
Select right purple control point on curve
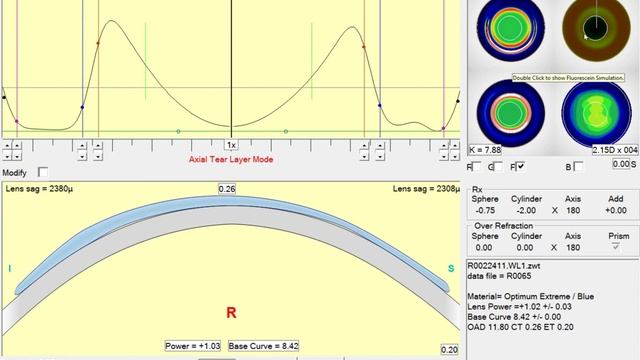[x=443, y=129]
